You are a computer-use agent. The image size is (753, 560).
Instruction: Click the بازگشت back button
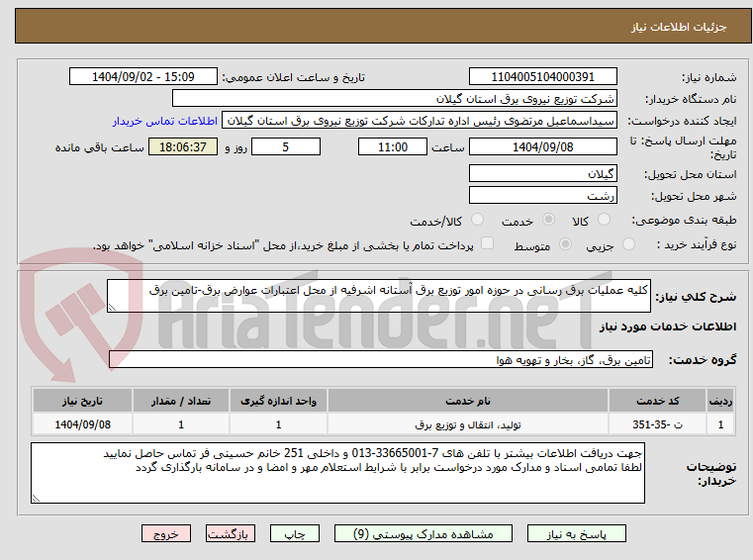click(230, 533)
